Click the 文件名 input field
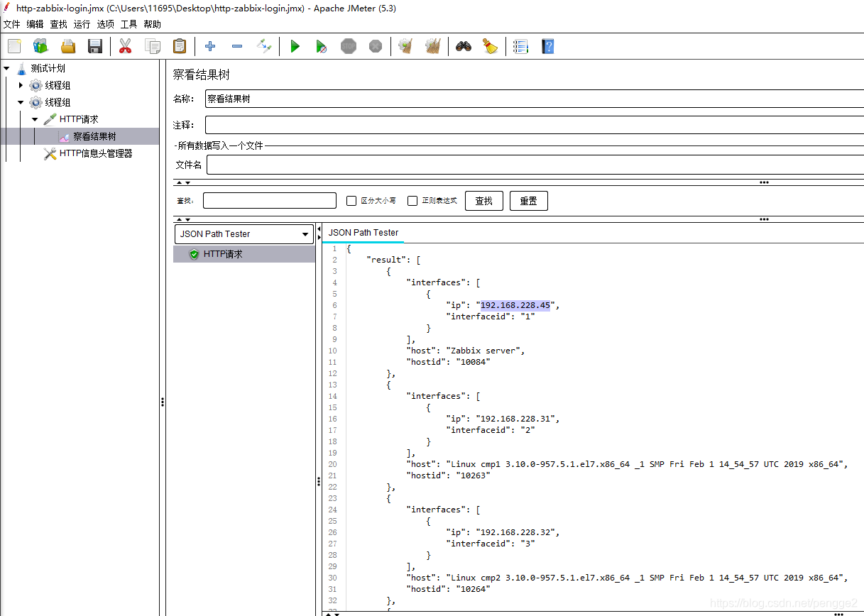Viewport: 864px width, 616px height. (x=535, y=165)
